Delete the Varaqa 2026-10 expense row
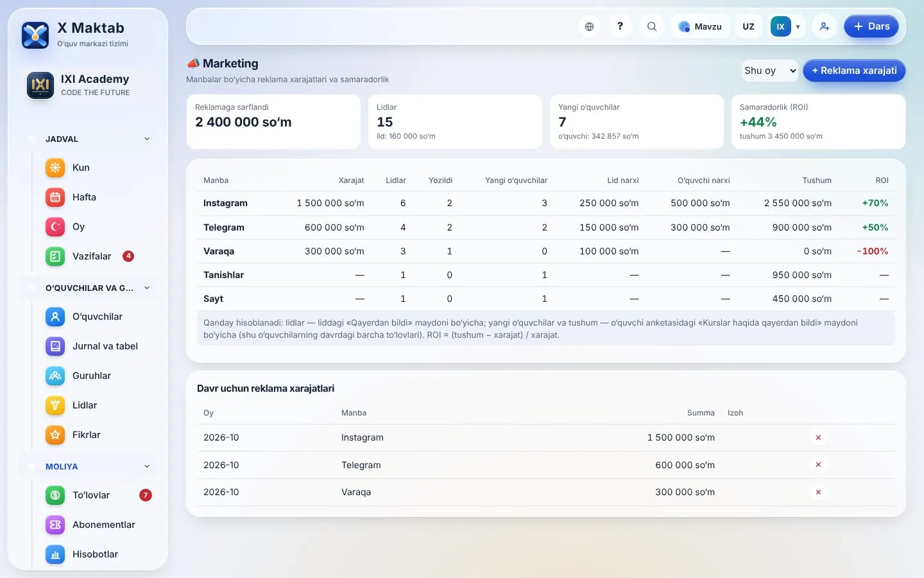This screenshot has height=578, width=924. 818,492
